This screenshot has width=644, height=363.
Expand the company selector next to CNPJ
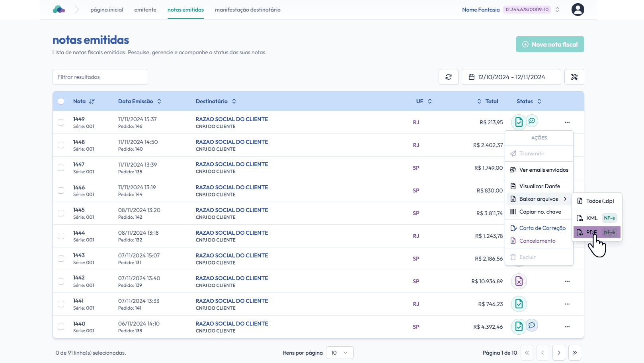coord(557,10)
